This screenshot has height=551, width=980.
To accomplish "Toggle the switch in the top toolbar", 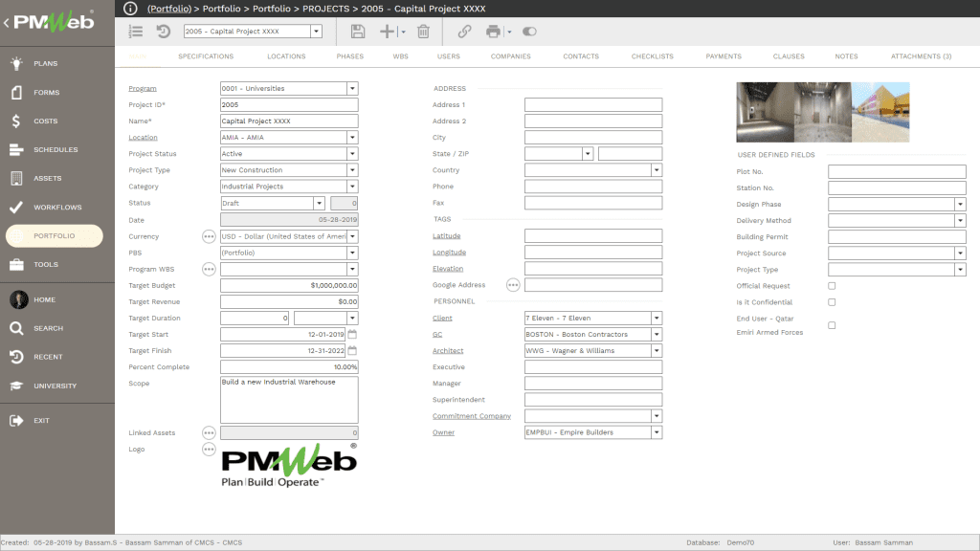I will pos(529,32).
